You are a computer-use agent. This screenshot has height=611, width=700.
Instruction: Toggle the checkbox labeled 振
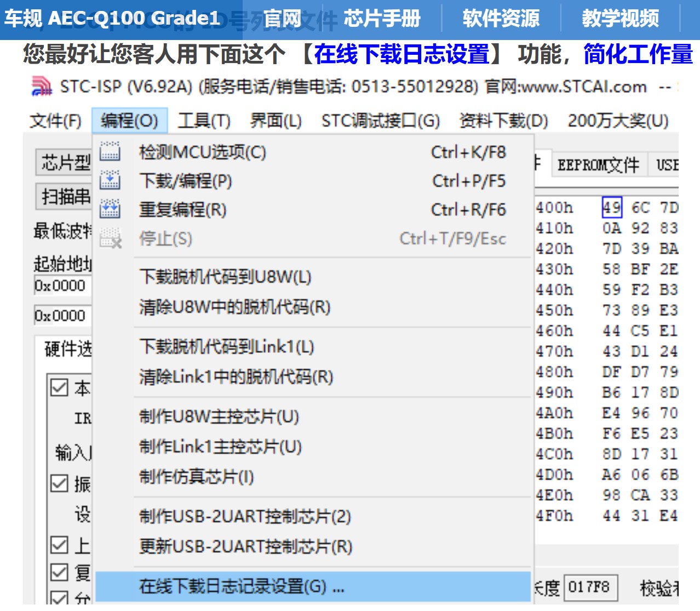click(x=59, y=484)
